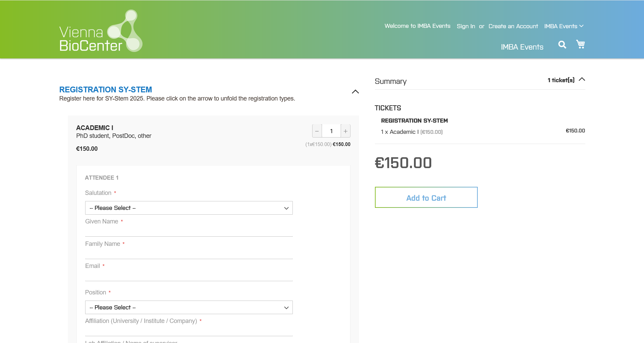Image resolution: width=644 pixels, height=343 pixels.
Task: Open the Position dropdown
Action: (189, 307)
